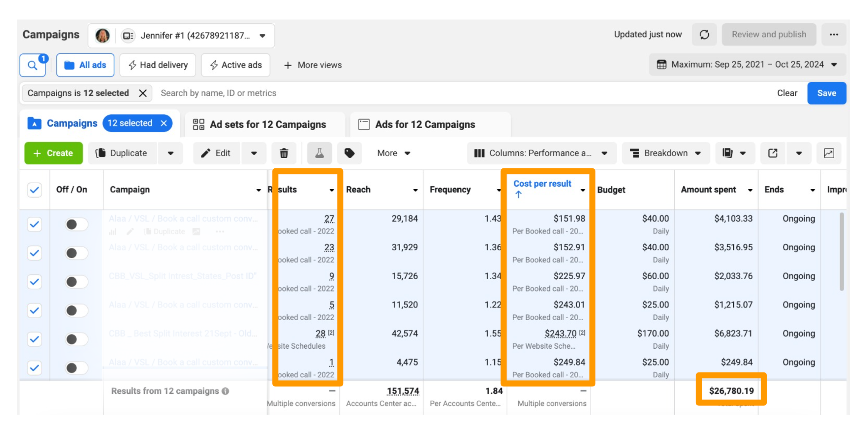Click the blue Save button
The height and width of the screenshot is (425, 868).
tap(826, 93)
